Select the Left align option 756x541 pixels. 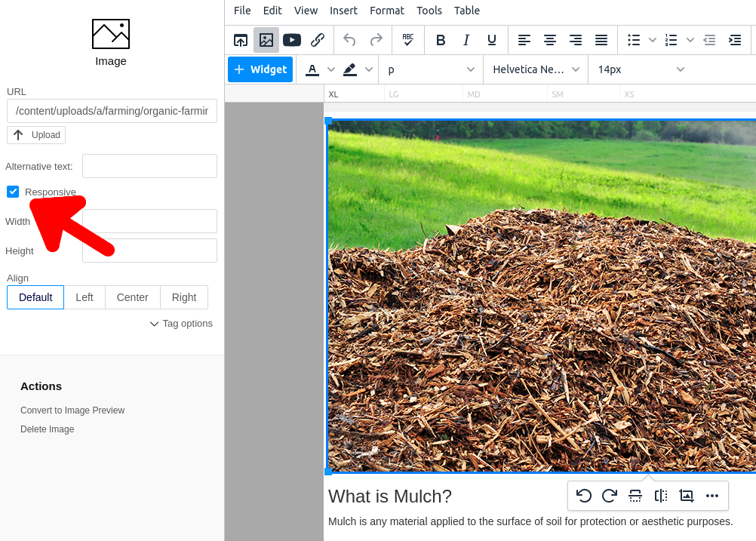85,297
